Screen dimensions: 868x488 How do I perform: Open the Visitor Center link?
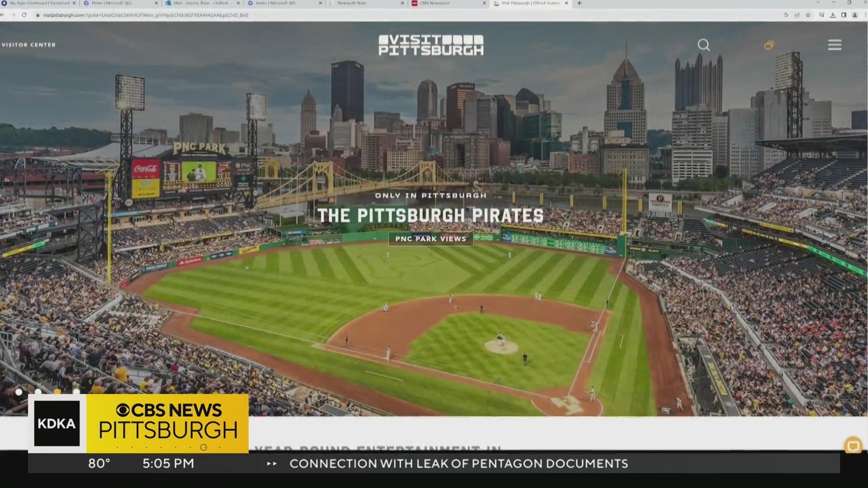28,45
